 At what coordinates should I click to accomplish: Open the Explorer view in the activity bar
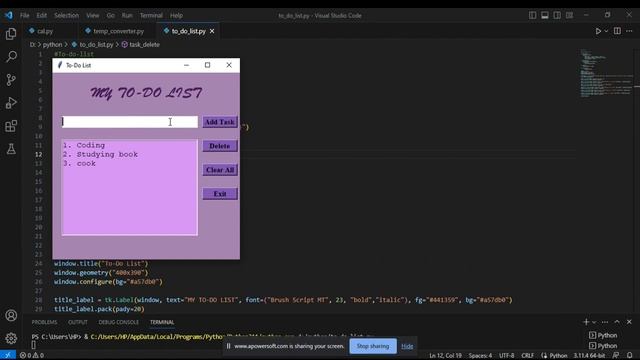tap(11, 33)
